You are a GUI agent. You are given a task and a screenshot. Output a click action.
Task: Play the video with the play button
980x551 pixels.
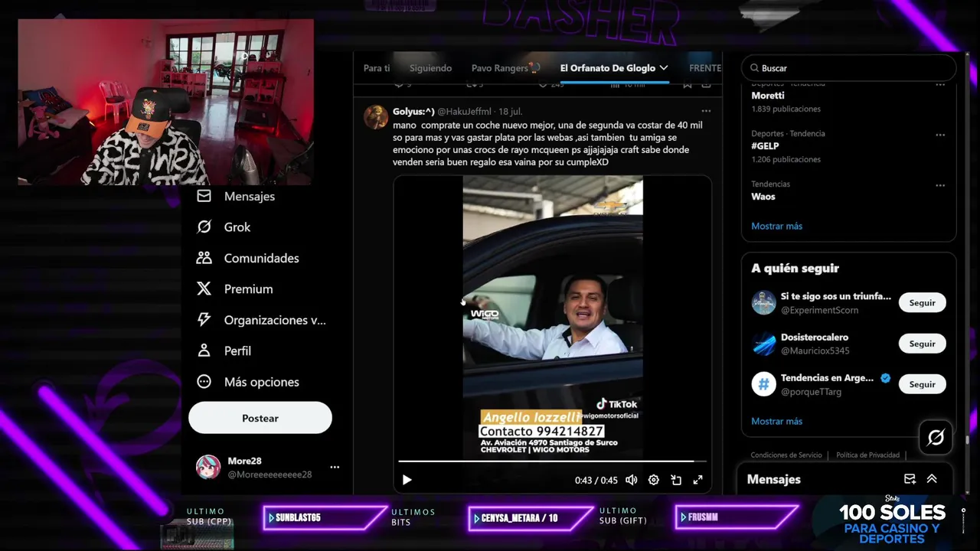(407, 480)
